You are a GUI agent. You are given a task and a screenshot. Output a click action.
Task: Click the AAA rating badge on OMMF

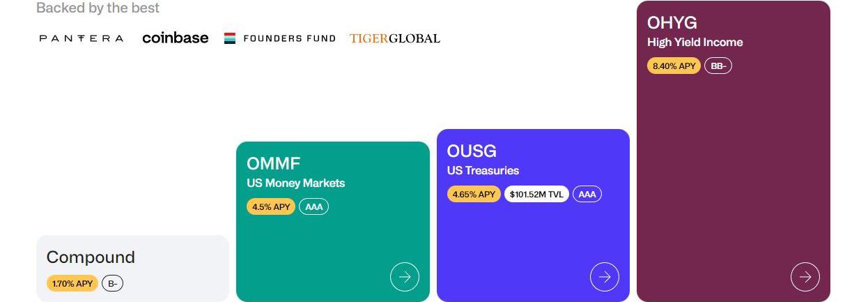coord(313,206)
